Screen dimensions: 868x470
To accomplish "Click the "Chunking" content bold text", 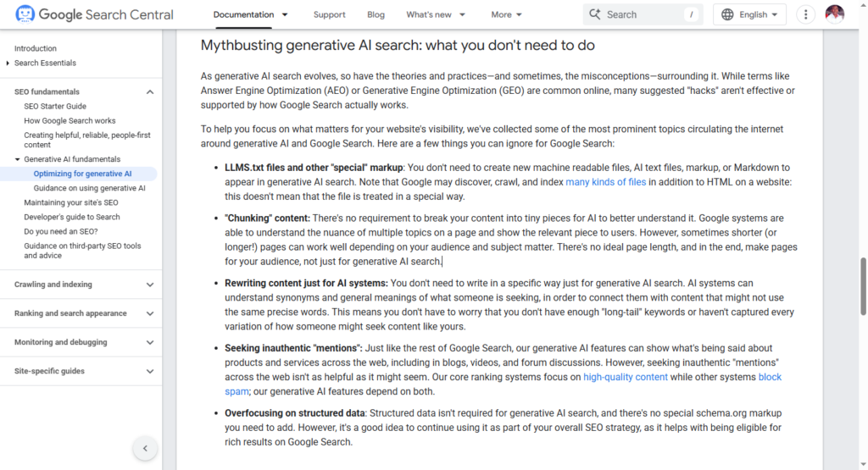I will (267, 218).
